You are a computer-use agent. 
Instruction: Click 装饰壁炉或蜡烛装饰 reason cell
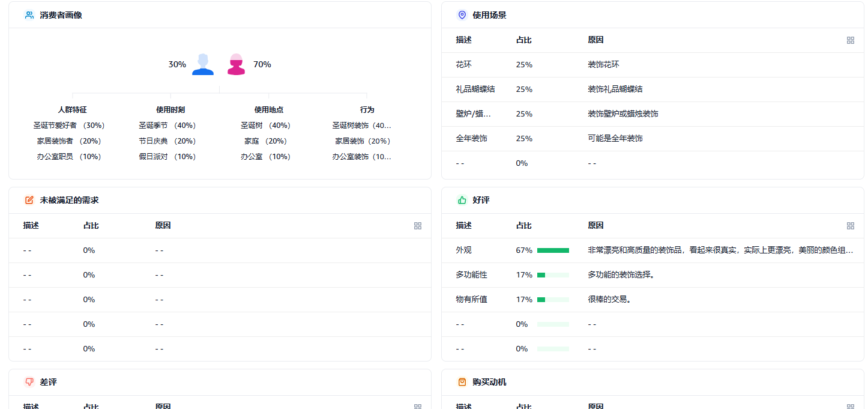pos(623,114)
